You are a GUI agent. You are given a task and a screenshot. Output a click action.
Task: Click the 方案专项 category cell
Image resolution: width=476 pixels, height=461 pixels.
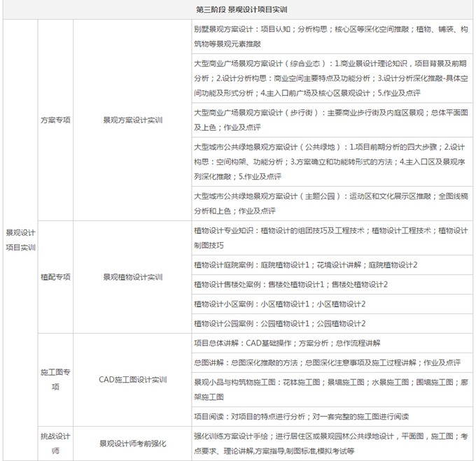click(x=55, y=120)
